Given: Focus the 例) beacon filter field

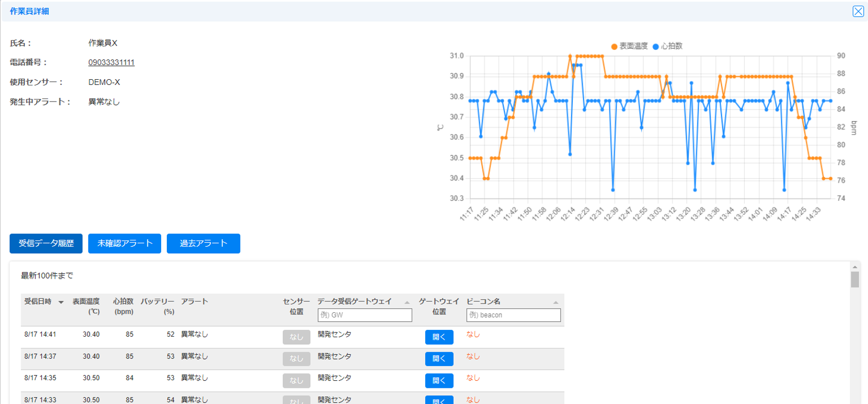Looking at the screenshot, I should coord(513,315).
